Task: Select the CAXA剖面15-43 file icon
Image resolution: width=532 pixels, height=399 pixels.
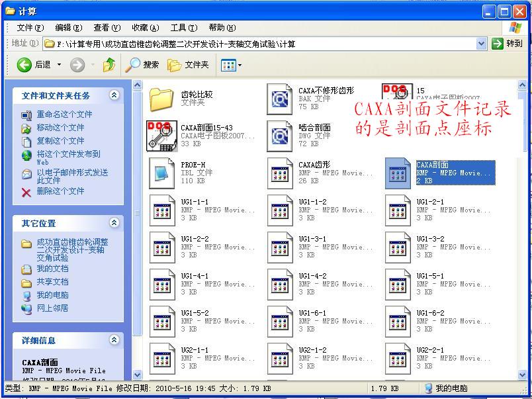Action: click(x=162, y=136)
